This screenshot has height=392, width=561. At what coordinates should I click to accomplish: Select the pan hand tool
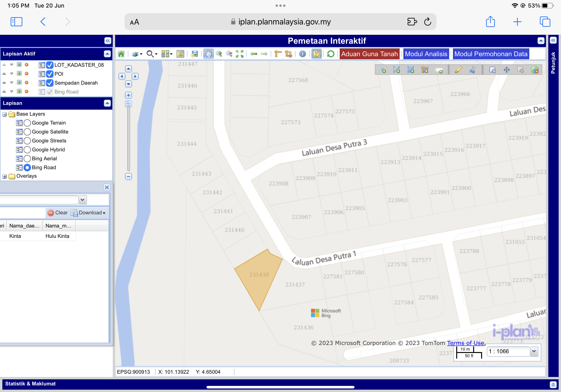tap(208, 54)
